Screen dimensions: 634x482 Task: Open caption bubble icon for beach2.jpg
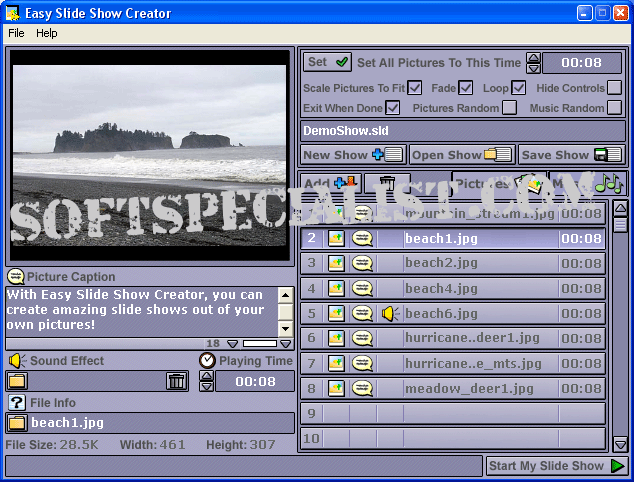tap(362, 263)
